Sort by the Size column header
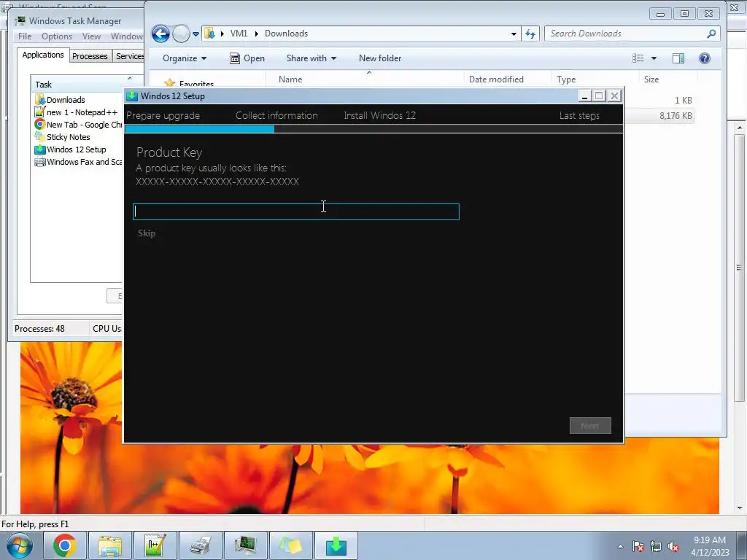 point(668,79)
